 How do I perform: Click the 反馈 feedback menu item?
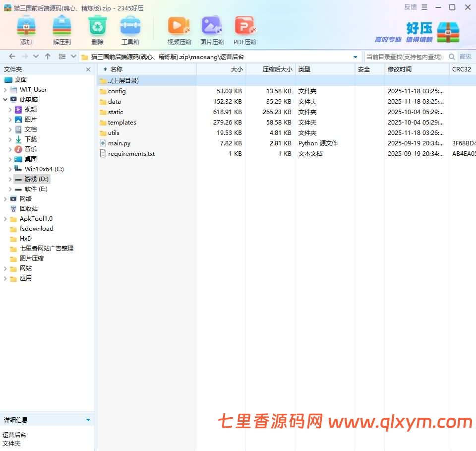411,7
